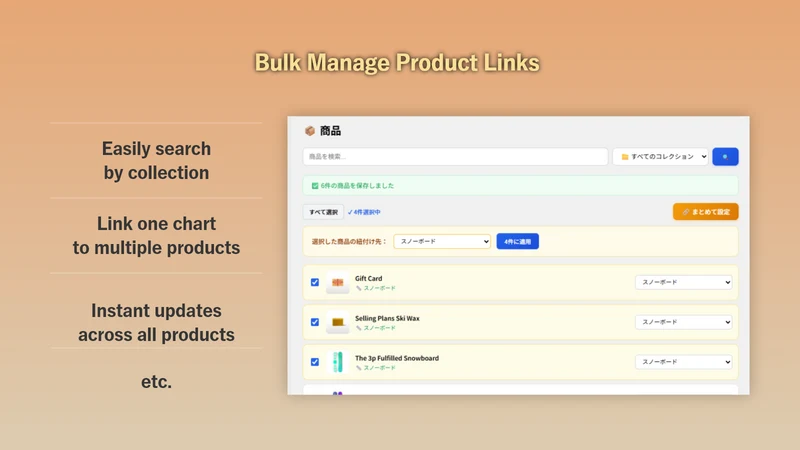Click the 選択した商品の紐付け先 label
Screen dimensions: 800x450
coord(349,241)
